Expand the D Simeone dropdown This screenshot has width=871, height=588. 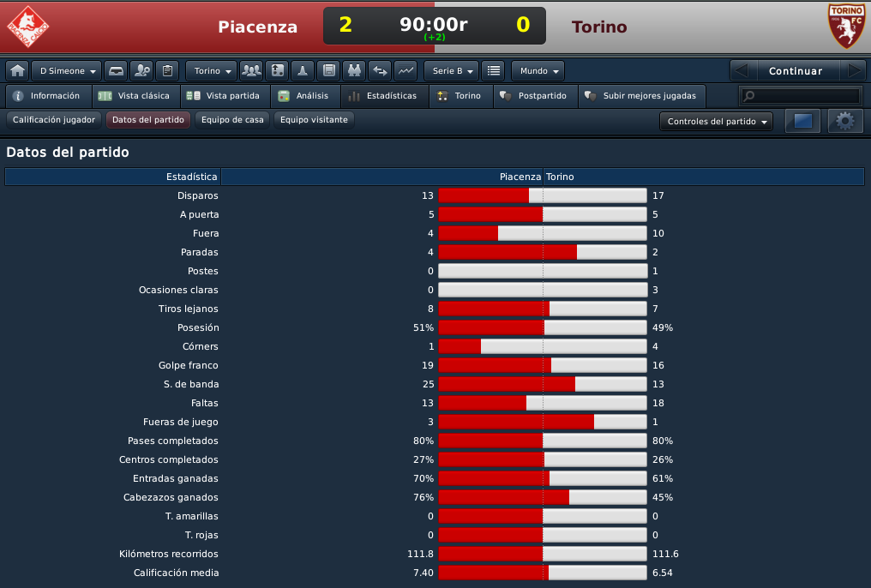point(67,70)
